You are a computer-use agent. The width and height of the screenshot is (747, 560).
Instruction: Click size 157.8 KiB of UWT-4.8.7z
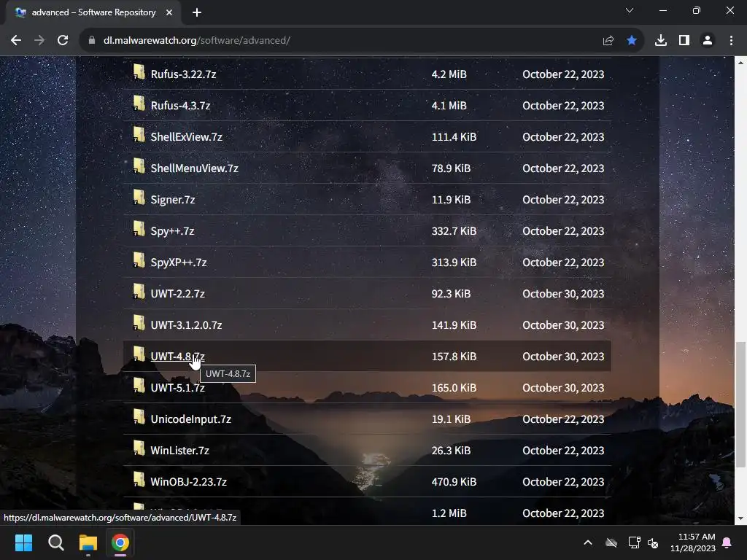pyautogui.click(x=454, y=357)
